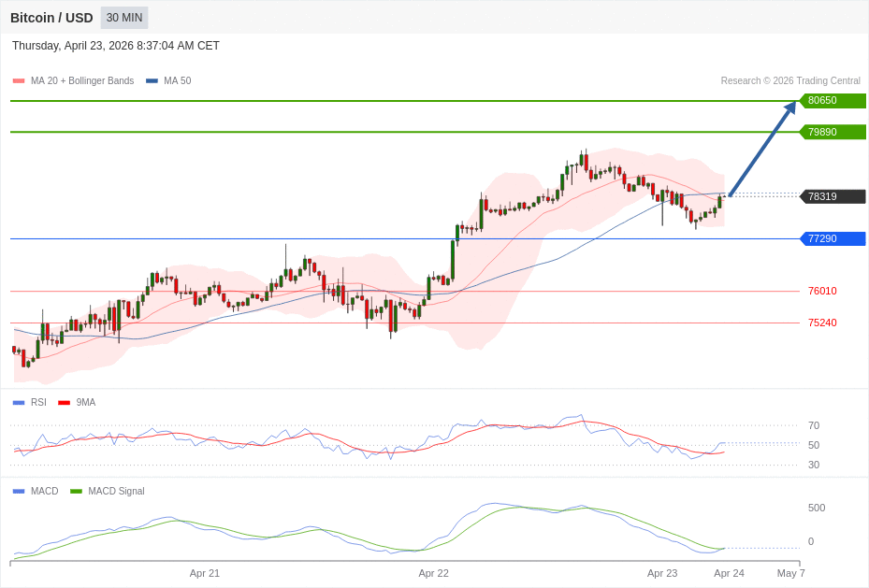Click the blue MACD legend marker

19,492
